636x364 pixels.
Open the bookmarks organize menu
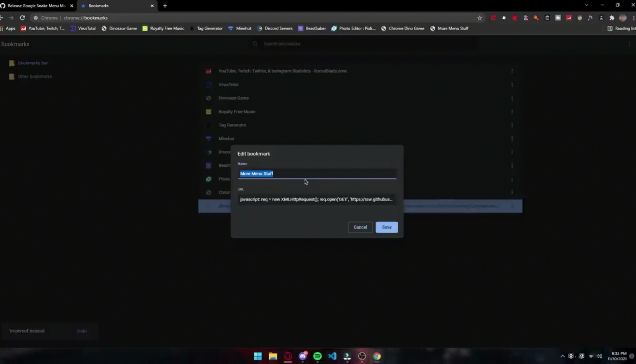tap(629, 44)
